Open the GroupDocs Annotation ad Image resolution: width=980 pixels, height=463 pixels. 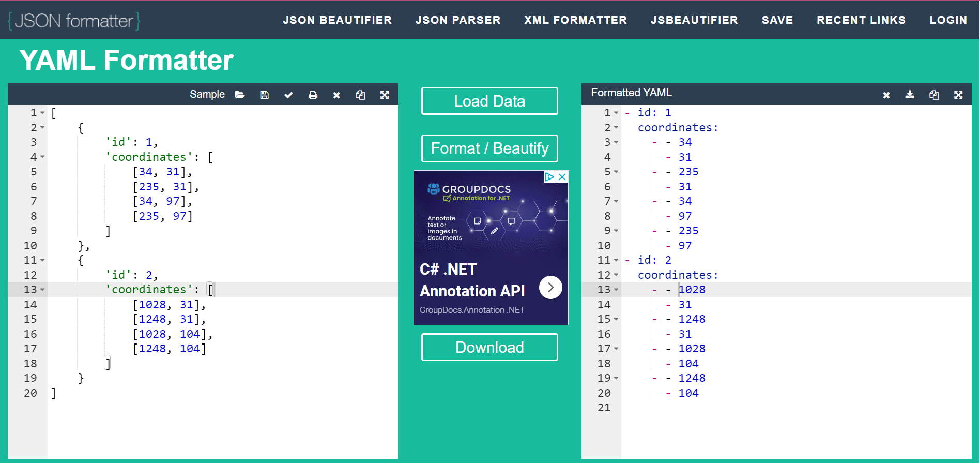pos(491,248)
